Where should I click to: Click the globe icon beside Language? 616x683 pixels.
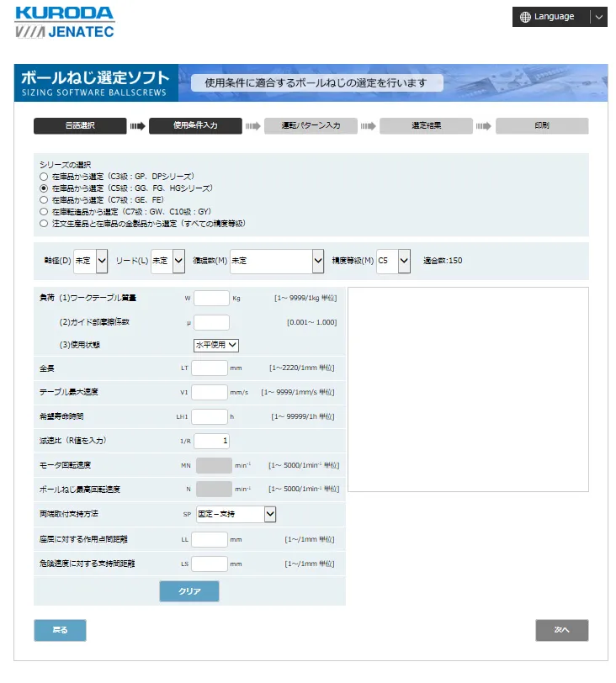(x=526, y=17)
